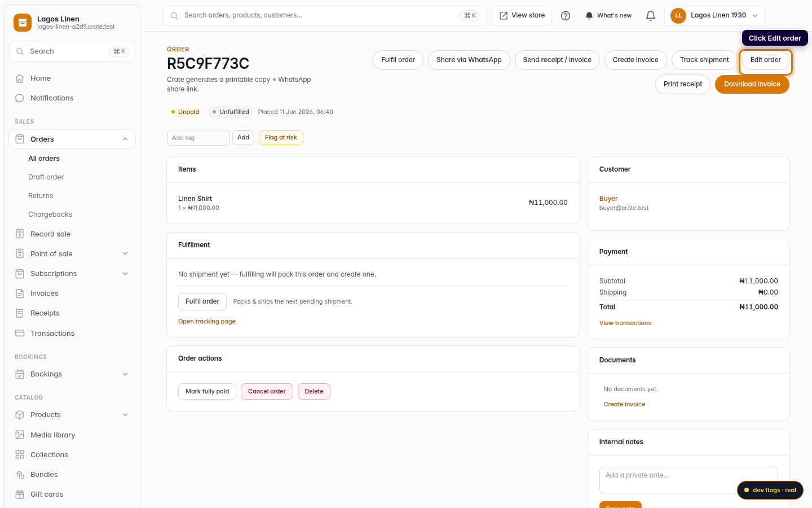Click the Create invoice header button
The height and width of the screenshot is (508, 812).
pos(636,60)
